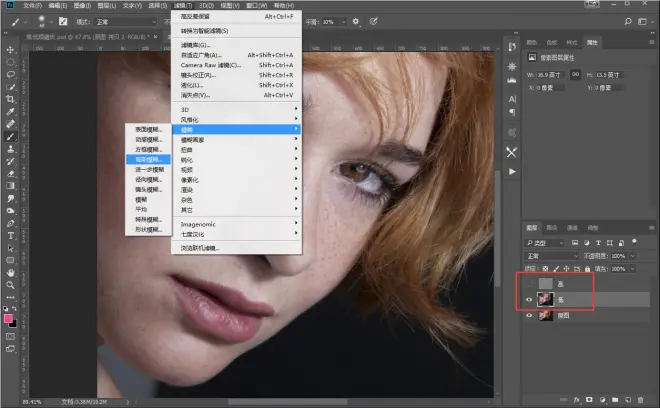Open the brush preset picker arrow

51,22
